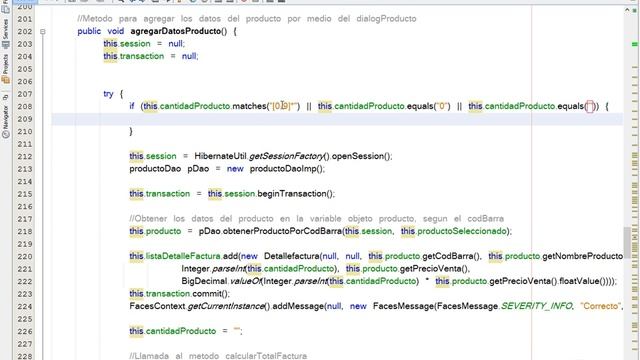
Task: Open the Projects side panel tab
Action: [x=5, y=69]
